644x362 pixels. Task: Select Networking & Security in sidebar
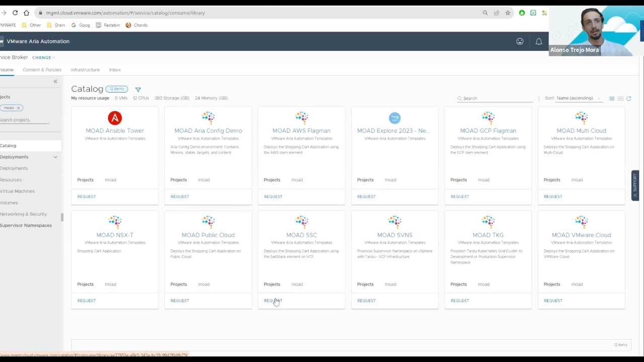[23, 214]
